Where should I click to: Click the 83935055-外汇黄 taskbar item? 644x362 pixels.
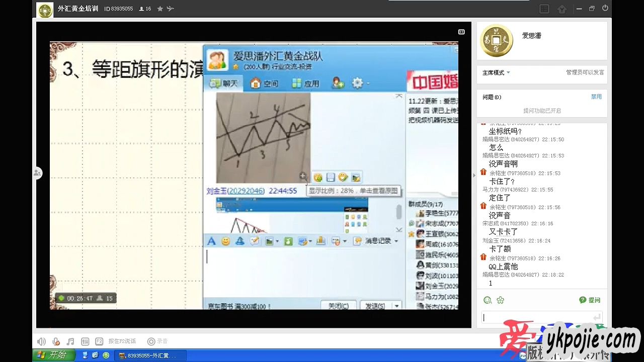click(150, 355)
